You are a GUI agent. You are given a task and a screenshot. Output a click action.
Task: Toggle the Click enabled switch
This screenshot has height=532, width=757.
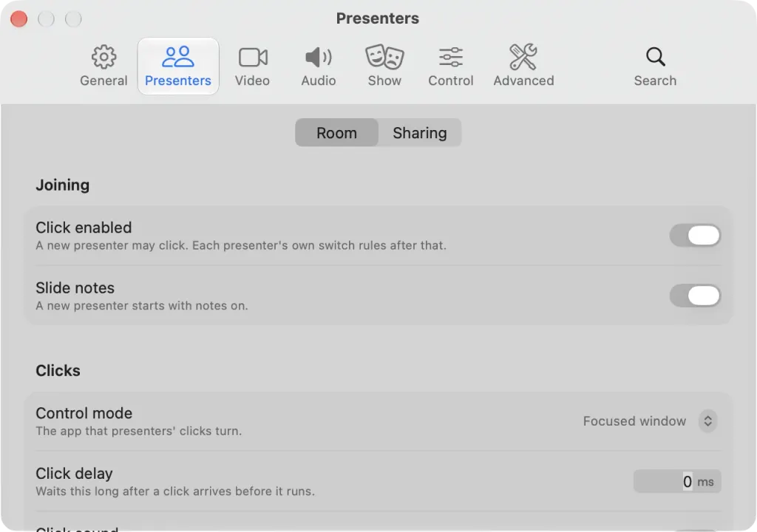pos(695,236)
